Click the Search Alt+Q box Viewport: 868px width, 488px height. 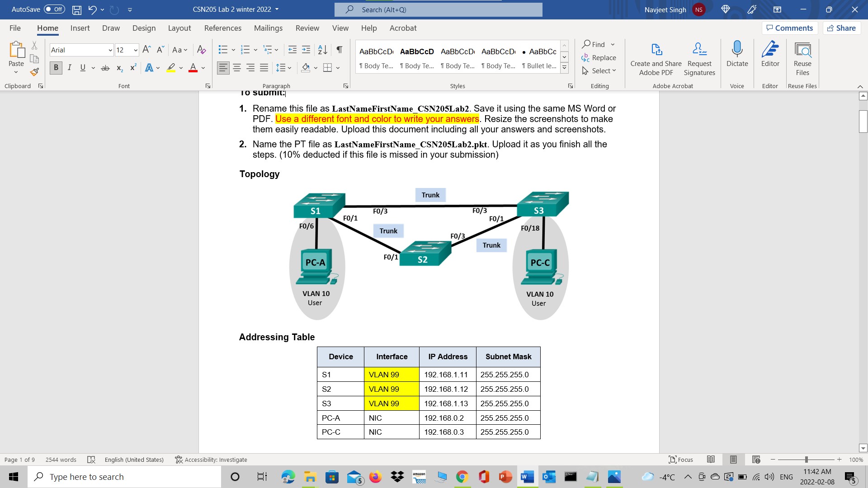click(438, 9)
